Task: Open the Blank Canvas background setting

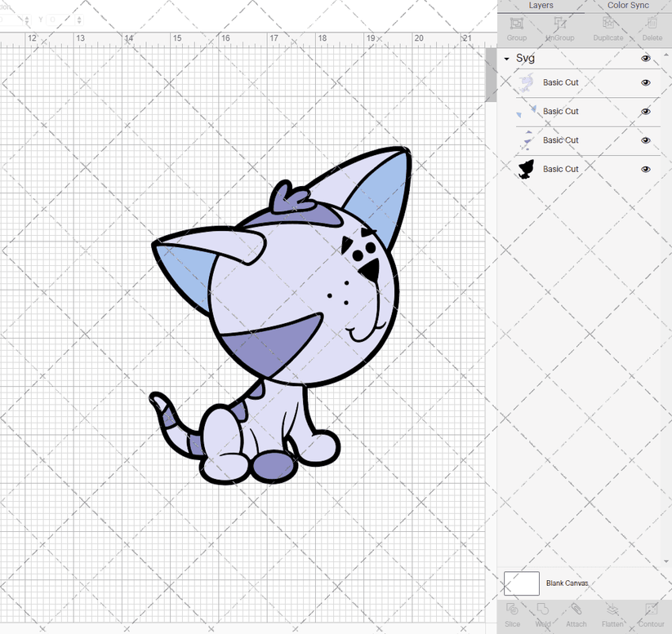Action: point(523,583)
